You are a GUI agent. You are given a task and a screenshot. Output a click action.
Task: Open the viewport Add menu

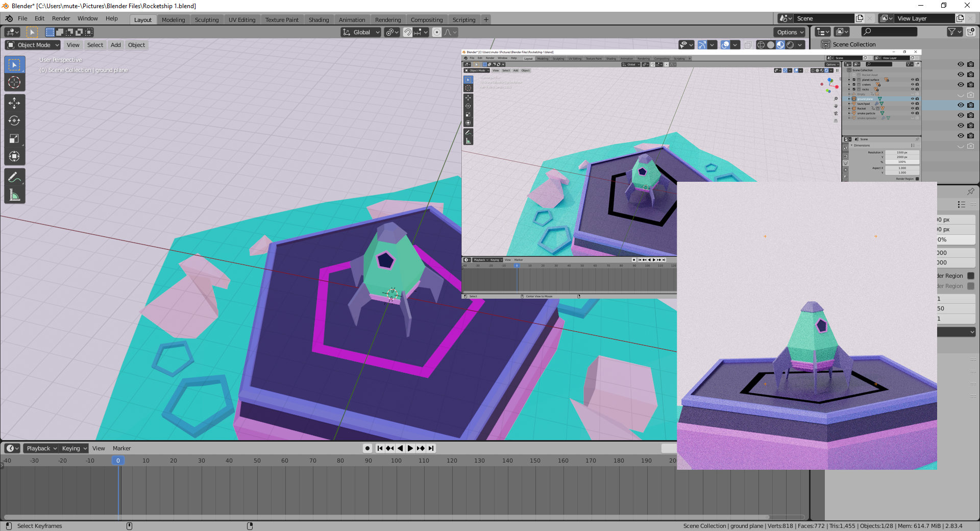[116, 45]
